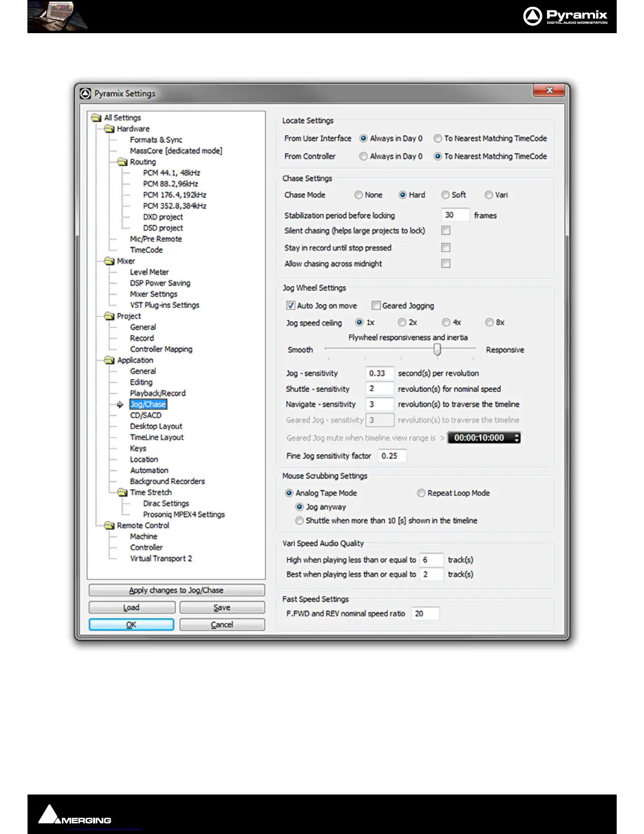Click the Hardware folder icon
Screen dimensions: 644x834
(x=109, y=128)
